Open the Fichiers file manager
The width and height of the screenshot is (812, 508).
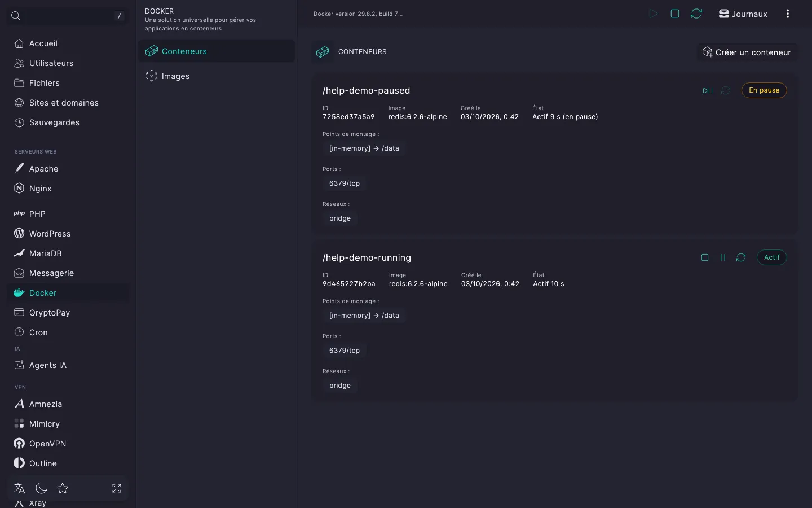(68, 83)
